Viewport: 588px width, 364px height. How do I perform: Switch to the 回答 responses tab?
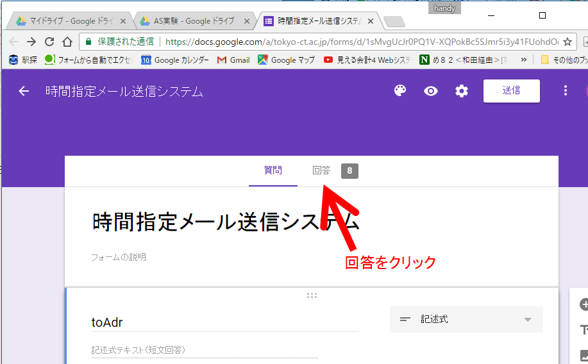click(321, 170)
